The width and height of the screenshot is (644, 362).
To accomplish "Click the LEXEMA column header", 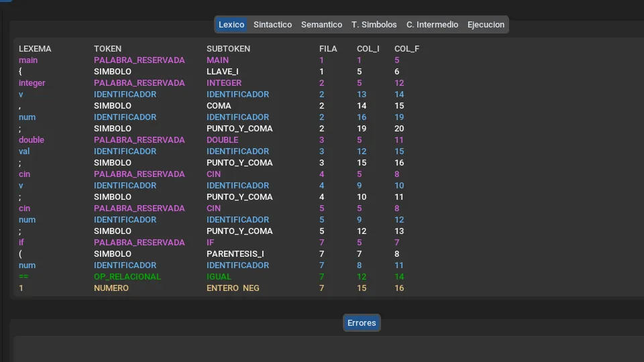I will pos(35,49).
